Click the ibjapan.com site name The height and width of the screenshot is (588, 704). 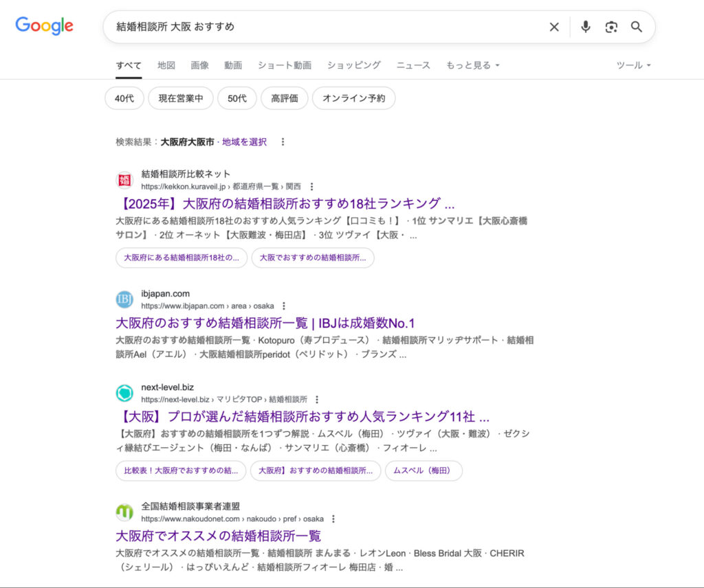pyautogui.click(x=165, y=294)
